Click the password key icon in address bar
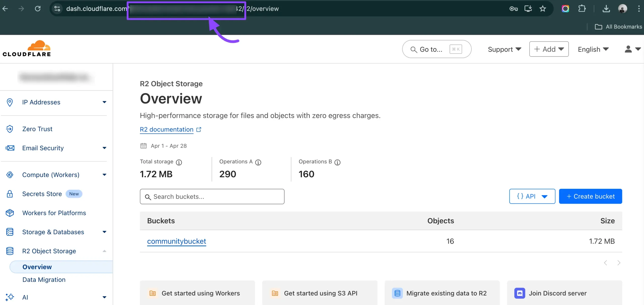Screen dimensions: 644x305 pyautogui.click(x=513, y=9)
